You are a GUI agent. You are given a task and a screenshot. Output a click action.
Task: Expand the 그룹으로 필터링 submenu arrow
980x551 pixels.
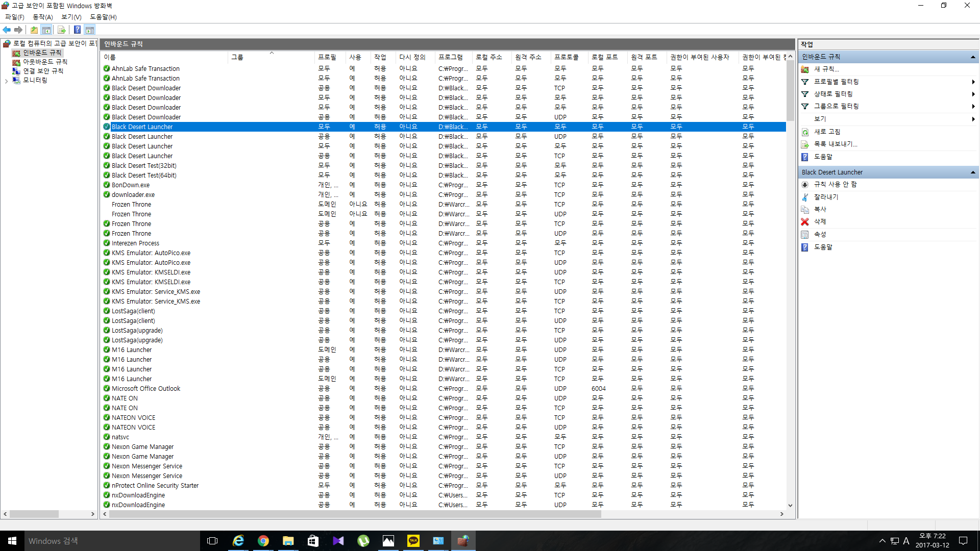click(x=973, y=106)
